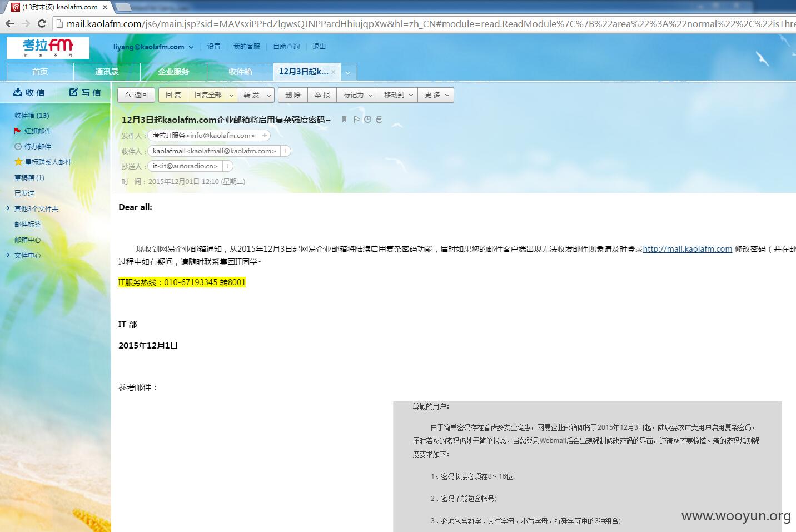The height and width of the screenshot is (532, 796).
Task: Open 收件箱 (13) folder in sidebar
Action: coord(32,115)
